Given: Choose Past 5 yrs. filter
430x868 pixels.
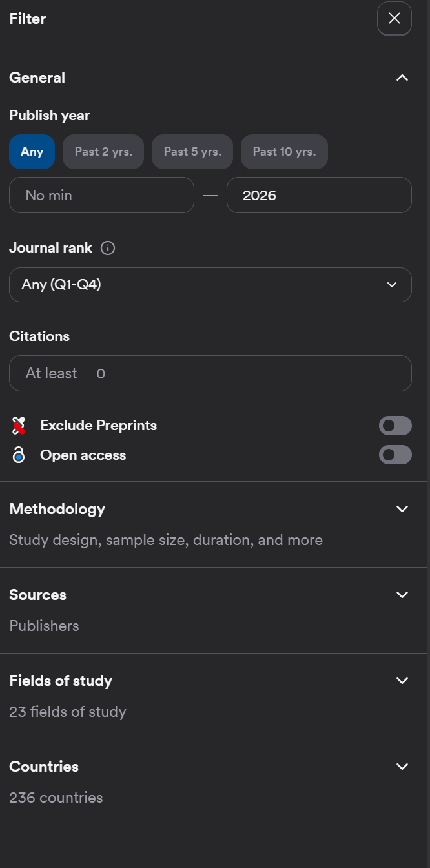Looking at the screenshot, I should pos(192,152).
